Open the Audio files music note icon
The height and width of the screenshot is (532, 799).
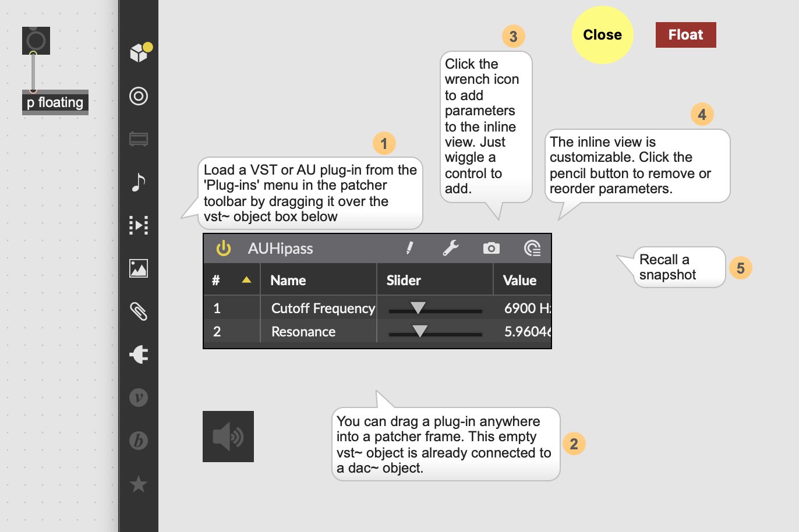(139, 182)
